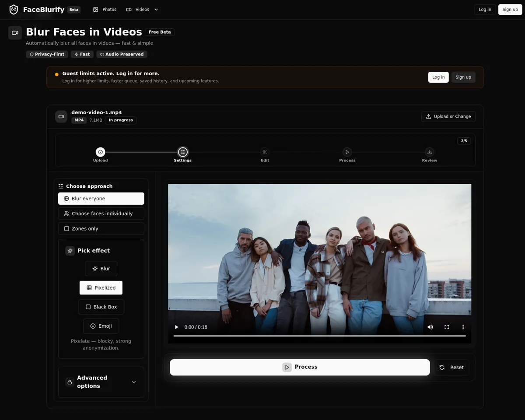Click the Process step label
The image size is (525, 420).
click(x=347, y=160)
